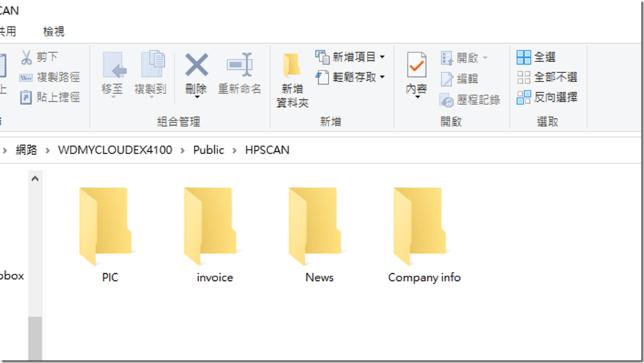Click the Company info folder name label
This screenshot has height=363, width=644.
pos(424,278)
